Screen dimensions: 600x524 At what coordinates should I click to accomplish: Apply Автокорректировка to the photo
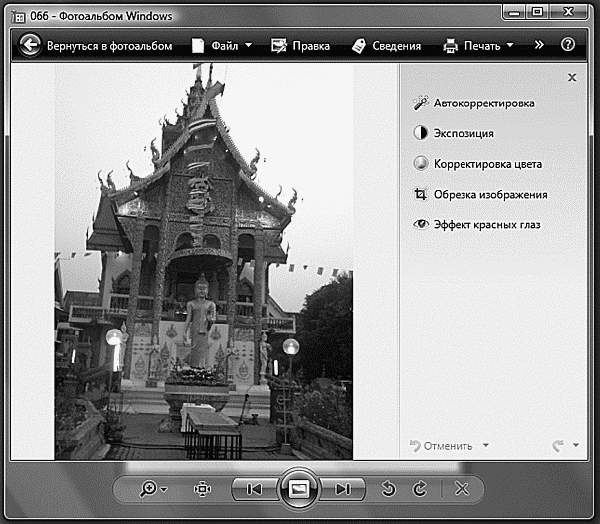(474, 103)
